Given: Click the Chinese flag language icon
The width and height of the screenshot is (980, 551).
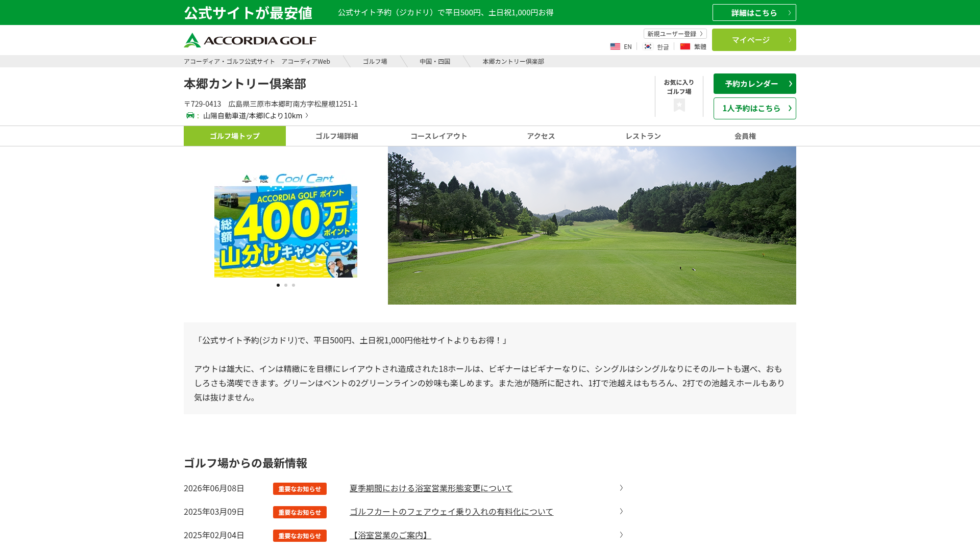Looking at the screenshot, I should coord(685,46).
